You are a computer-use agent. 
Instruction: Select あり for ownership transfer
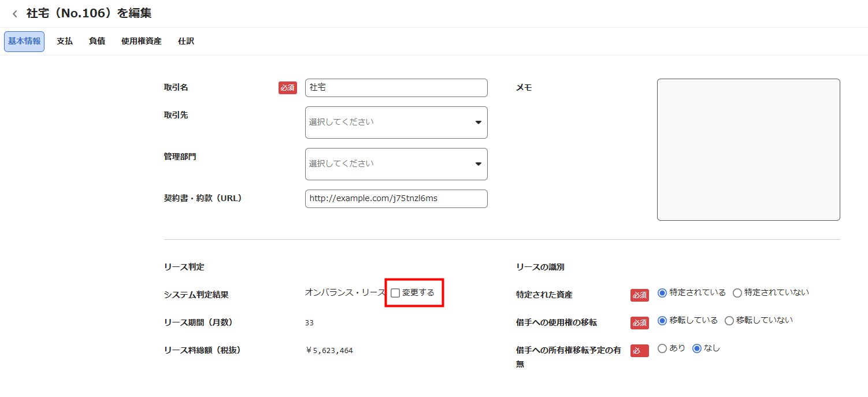coord(662,348)
